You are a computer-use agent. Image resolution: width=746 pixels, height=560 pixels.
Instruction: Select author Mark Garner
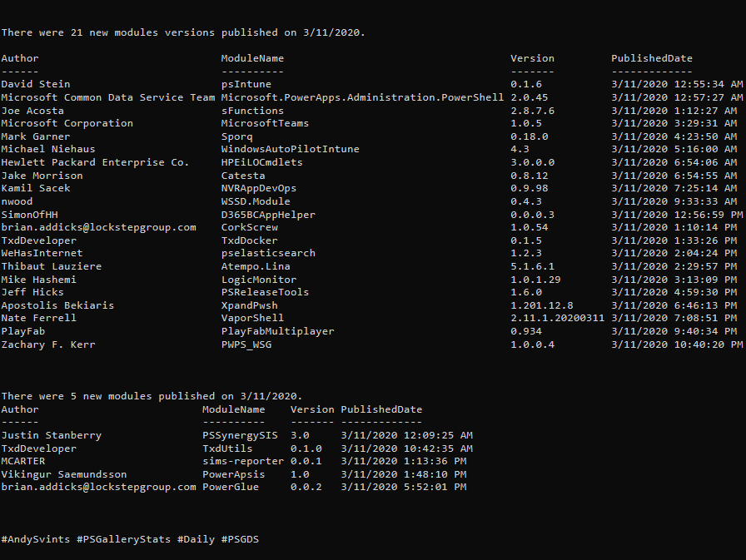point(36,137)
